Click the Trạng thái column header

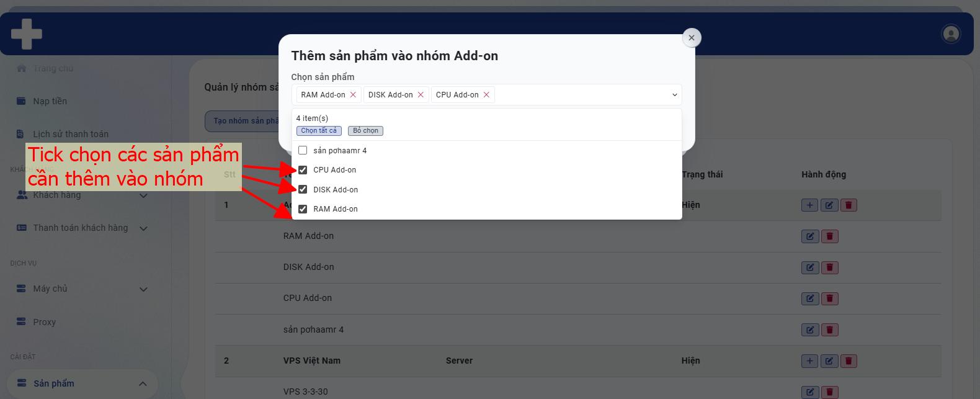(x=702, y=174)
